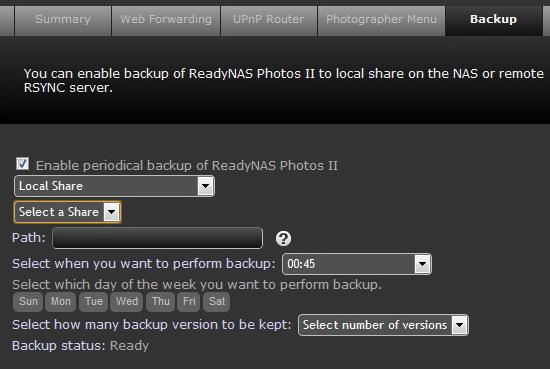Toggle the Sun day button
This screenshot has width=550, height=369.
point(28,302)
